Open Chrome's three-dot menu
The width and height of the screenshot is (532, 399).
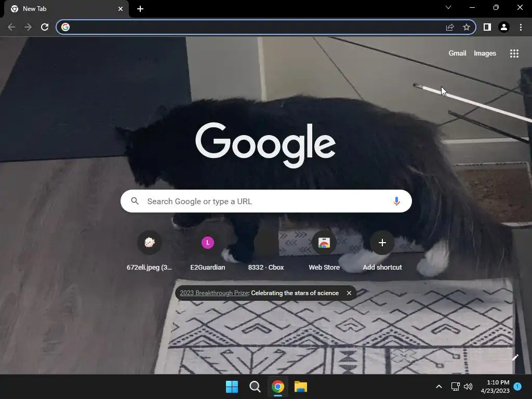521,27
